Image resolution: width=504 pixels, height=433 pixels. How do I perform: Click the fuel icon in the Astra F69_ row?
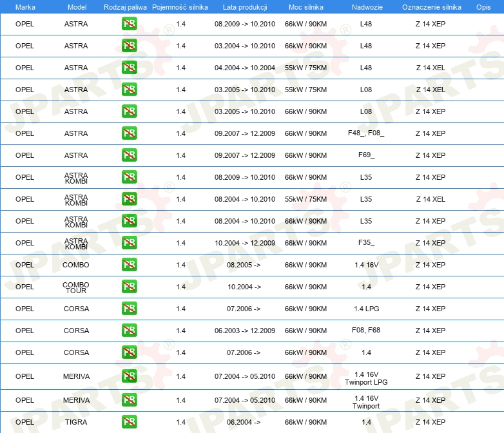coord(129,155)
